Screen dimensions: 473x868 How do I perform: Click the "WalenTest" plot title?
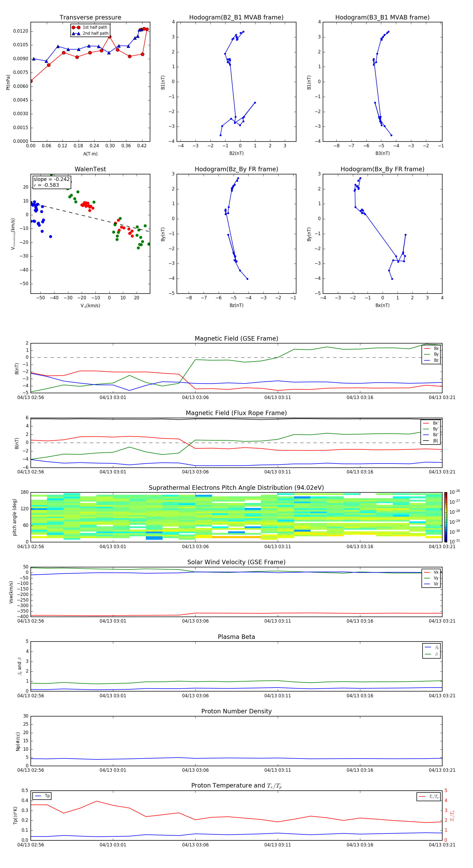[90, 169]
